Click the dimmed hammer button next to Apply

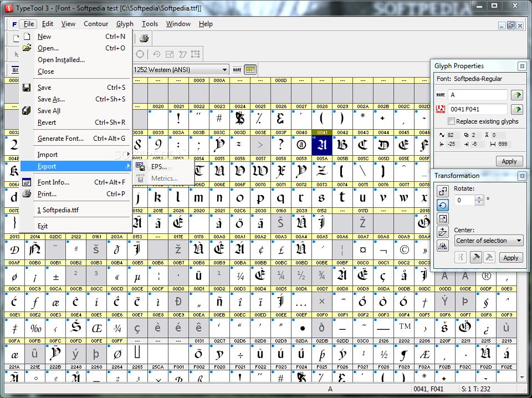click(489, 258)
